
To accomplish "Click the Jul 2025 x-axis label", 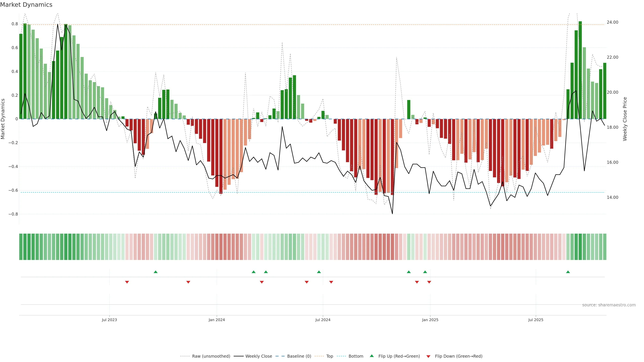I will point(536,320).
